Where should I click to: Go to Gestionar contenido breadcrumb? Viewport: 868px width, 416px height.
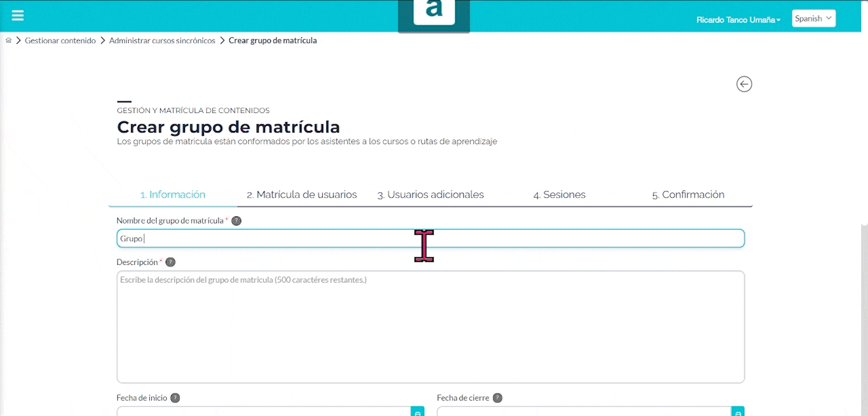[x=60, y=41]
